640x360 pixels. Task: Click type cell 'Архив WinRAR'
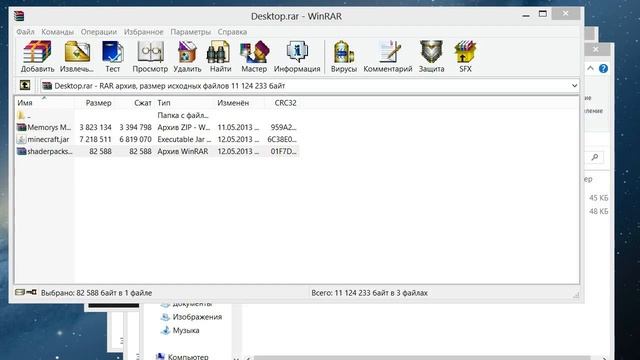182,151
